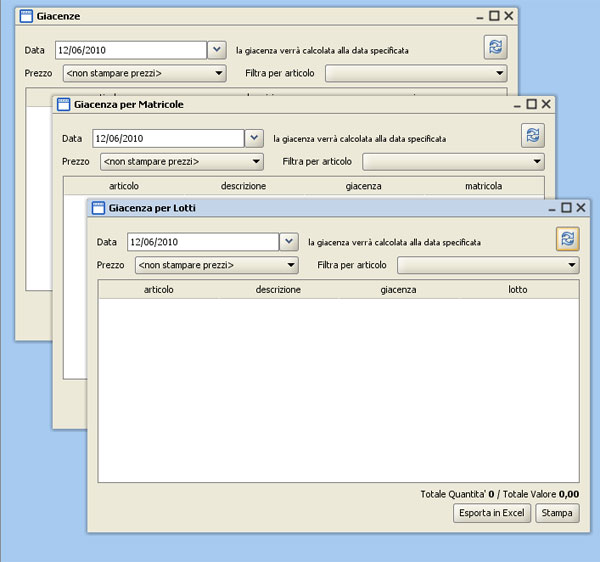Click the Giacenza per Matricole title icon
600x562 pixels.
(x=63, y=104)
